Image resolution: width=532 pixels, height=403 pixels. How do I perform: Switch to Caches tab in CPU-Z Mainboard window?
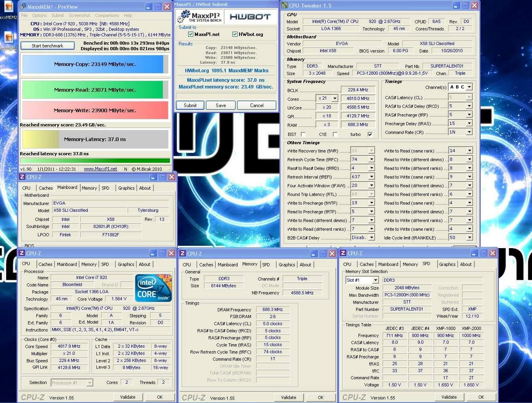45,188
